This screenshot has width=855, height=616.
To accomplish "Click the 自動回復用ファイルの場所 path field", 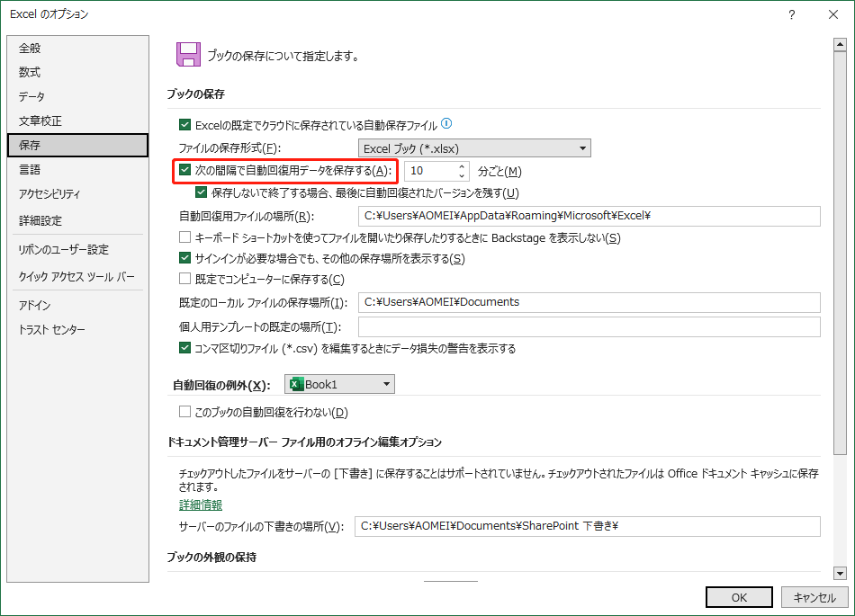I will pos(589,216).
